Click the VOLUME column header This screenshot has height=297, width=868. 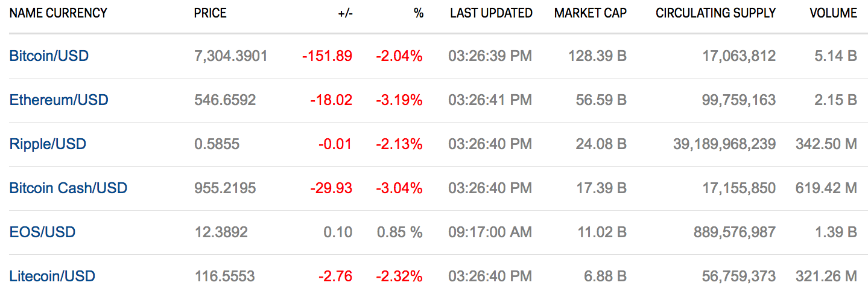pyautogui.click(x=833, y=13)
